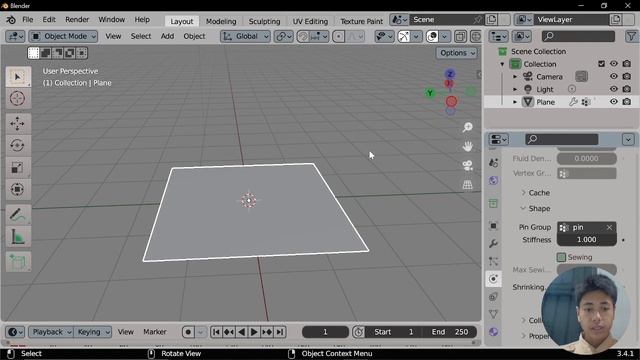Hide the Plane in viewport

tap(613, 102)
